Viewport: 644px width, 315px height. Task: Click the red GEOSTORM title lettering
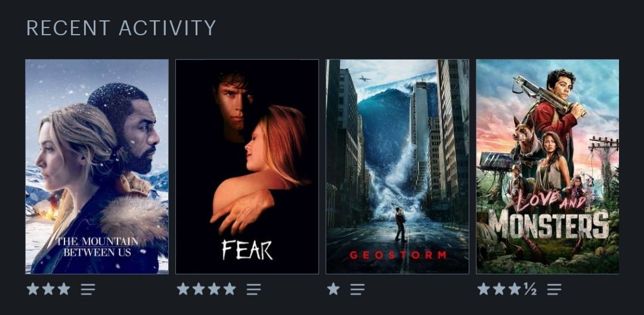pos(398,255)
